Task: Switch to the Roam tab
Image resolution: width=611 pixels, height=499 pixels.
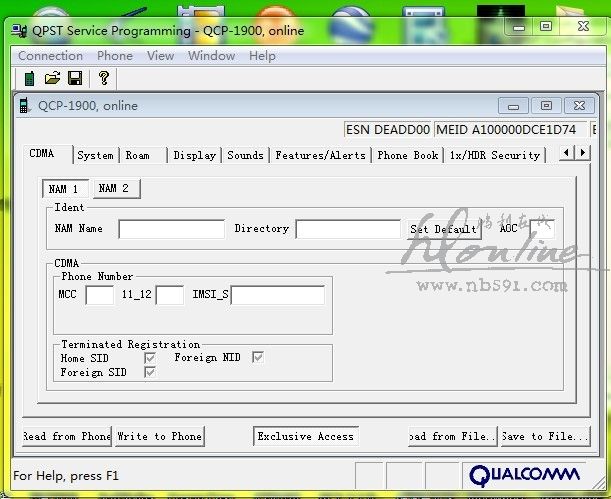Action: pos(143,155)
